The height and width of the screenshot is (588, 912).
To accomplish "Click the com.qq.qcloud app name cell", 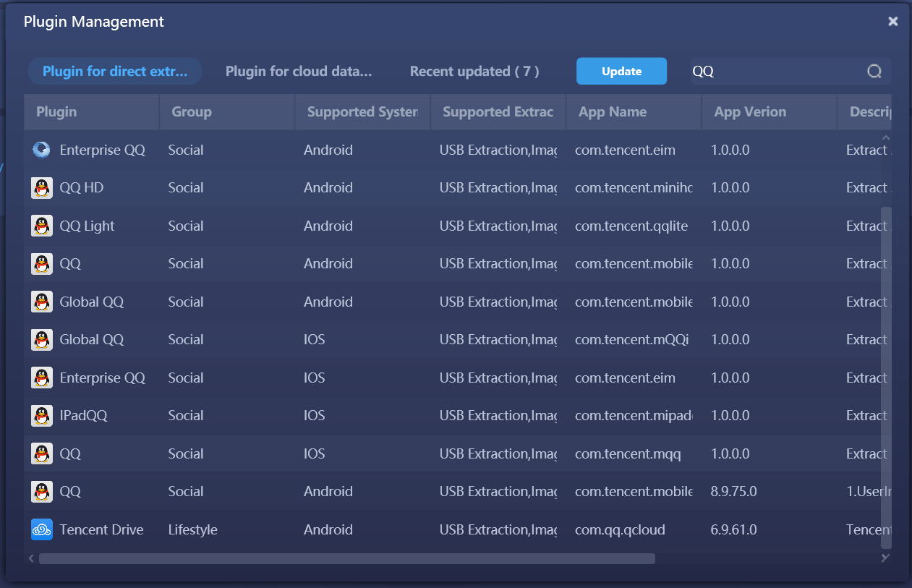I will [x=620, y=529].
